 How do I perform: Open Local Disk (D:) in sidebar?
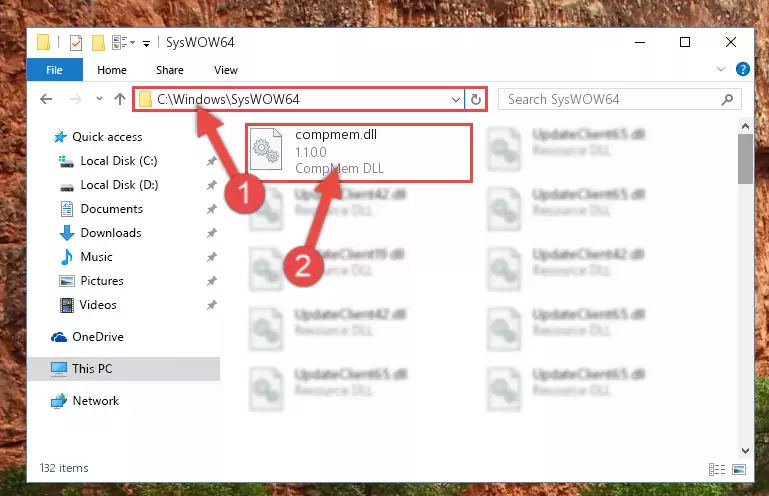pos(109,185)
